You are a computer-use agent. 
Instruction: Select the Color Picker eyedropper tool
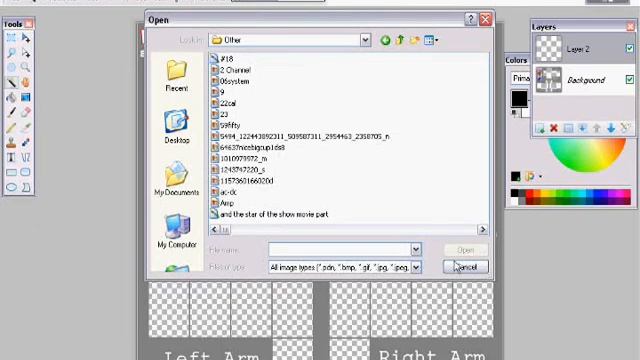click(26, 128)
